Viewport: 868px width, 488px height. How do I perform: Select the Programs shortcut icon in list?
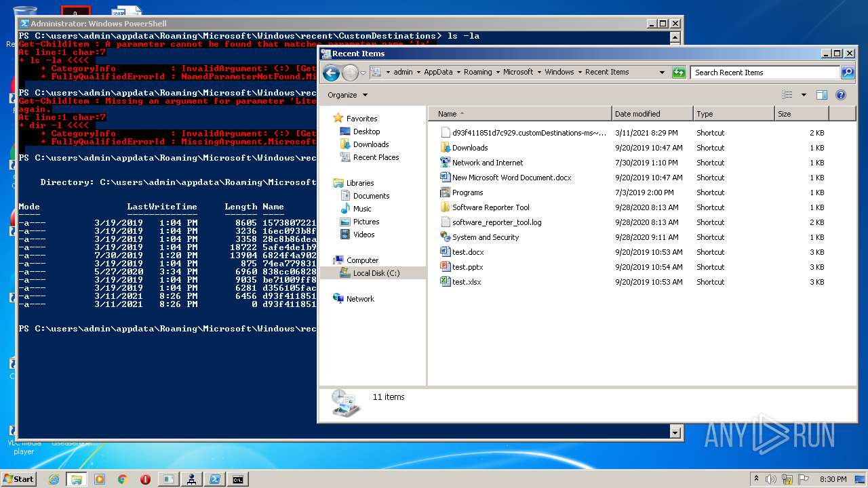coord(446,192)
